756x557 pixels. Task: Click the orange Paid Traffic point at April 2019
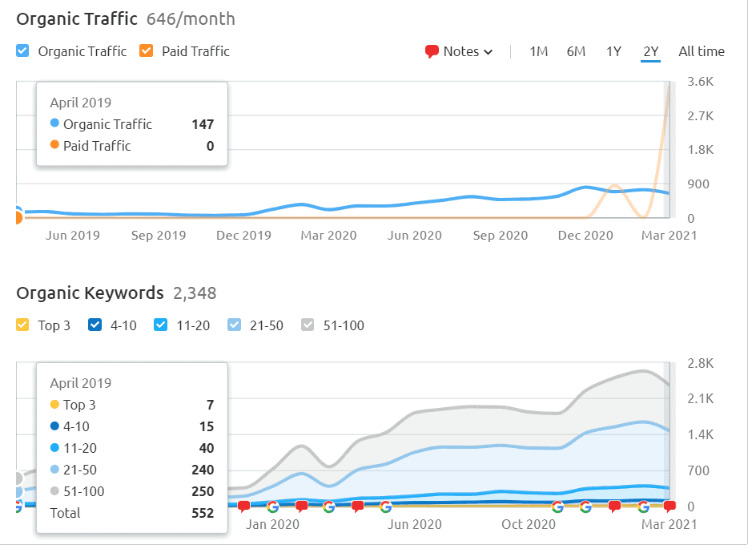(x=18, y=218)
